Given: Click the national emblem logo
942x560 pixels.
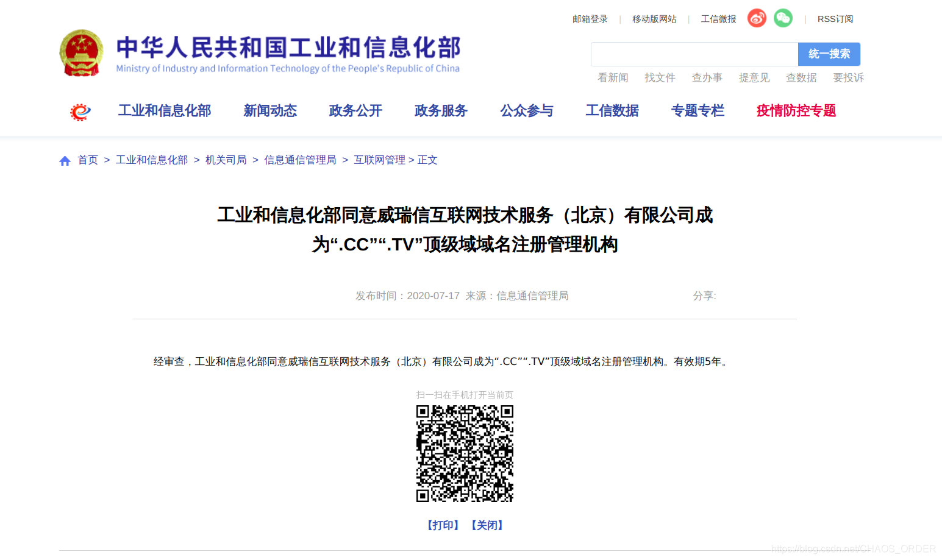Looking at the screenshot, I should tap(81, 54).
